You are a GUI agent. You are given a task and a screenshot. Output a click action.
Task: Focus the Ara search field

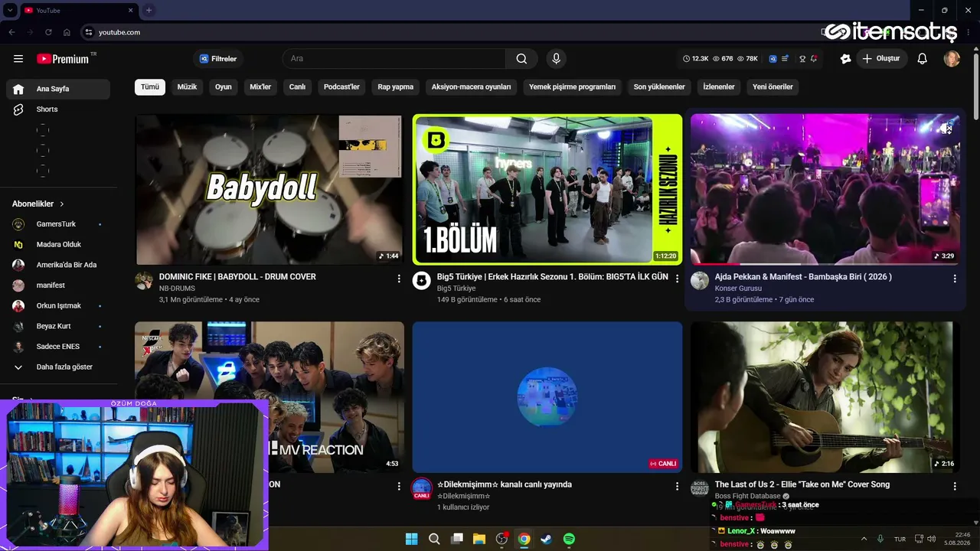click(394, 59)
